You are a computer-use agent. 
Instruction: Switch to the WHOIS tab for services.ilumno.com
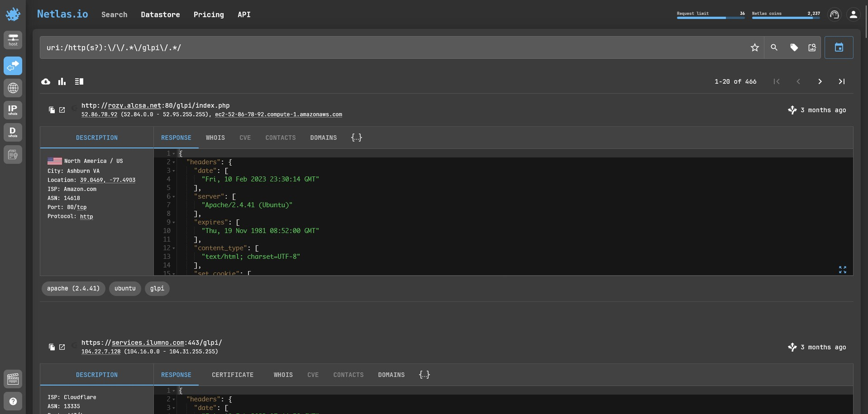tap(283, 375)
